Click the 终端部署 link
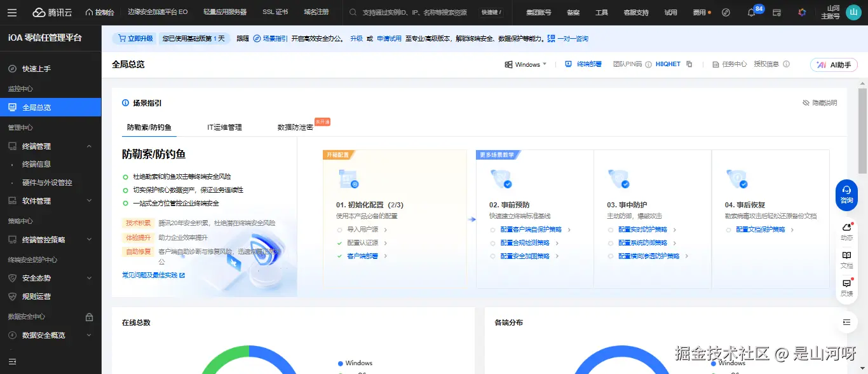Image resolution: width=868 pixels, height=374 pixels. (x=583, y=64)
